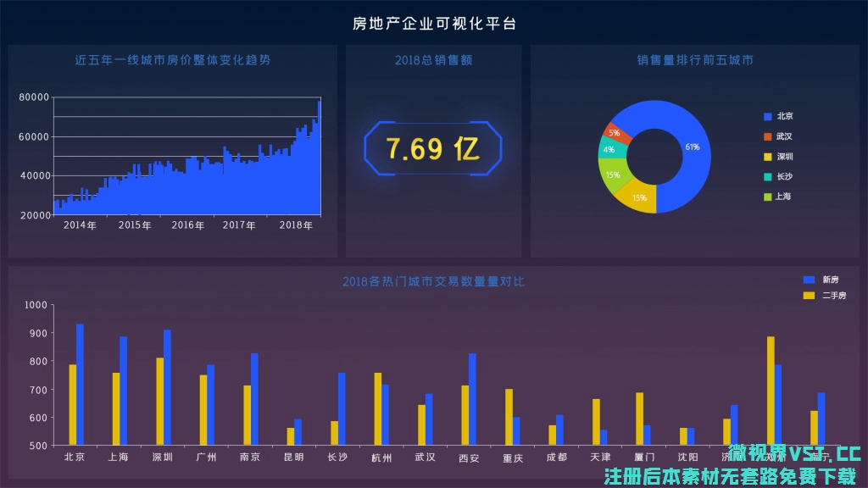Click the 近五年一线城市房价整体变化趋势 panel title
This screenshot has width=868, height=488.
173,60
